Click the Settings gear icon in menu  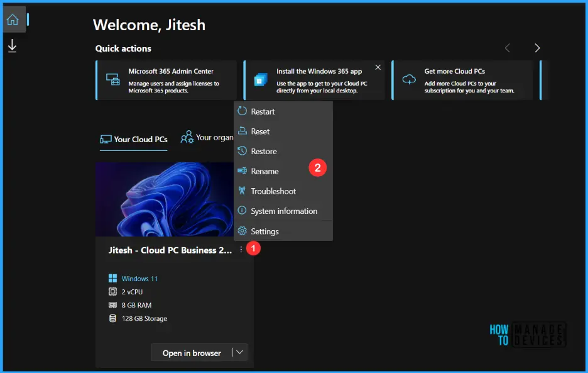(x=242, y=231)
